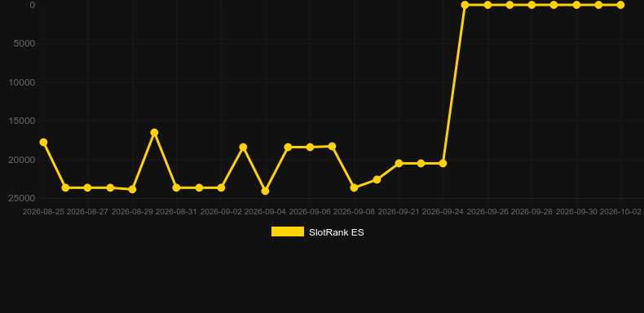This screenshot has width=644, height=313.
Task: Click the x-axis label 2026-09-30
Action: click(x=576, y=212)
